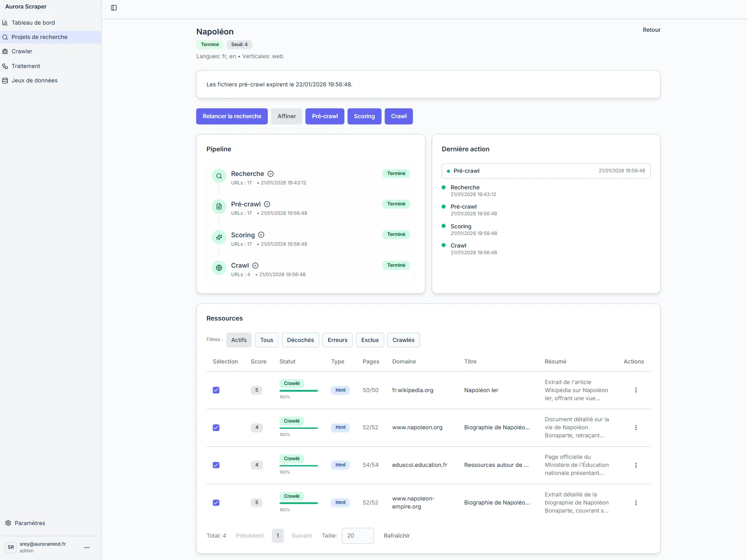Open the user account options menu

click(x=87, y=547)
